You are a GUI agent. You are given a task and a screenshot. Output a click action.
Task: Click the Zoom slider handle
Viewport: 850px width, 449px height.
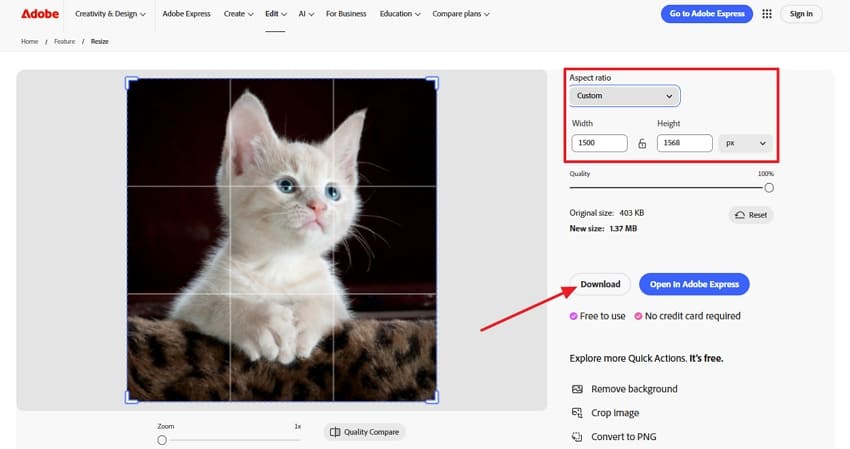pyautogui.click(x=162, y=440)
